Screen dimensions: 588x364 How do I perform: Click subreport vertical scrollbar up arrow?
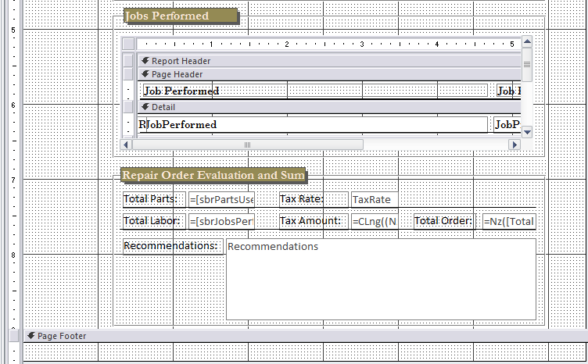tap(527, 41)
